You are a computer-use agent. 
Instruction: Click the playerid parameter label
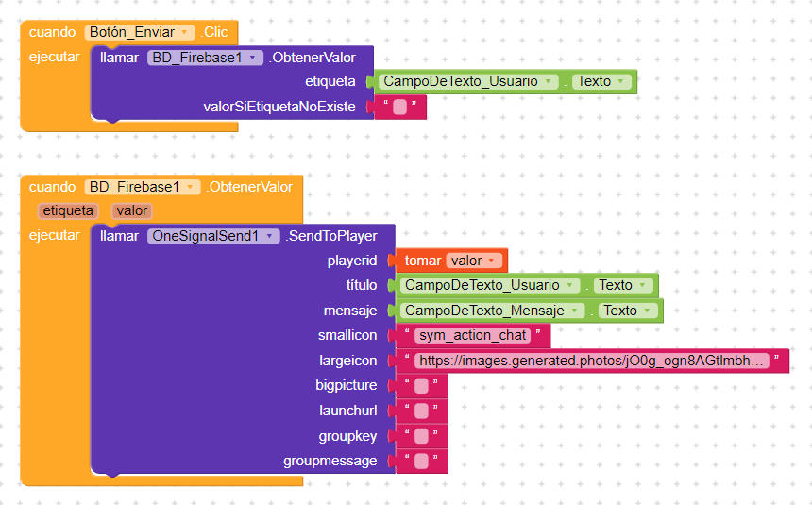(x=351, y=261)
